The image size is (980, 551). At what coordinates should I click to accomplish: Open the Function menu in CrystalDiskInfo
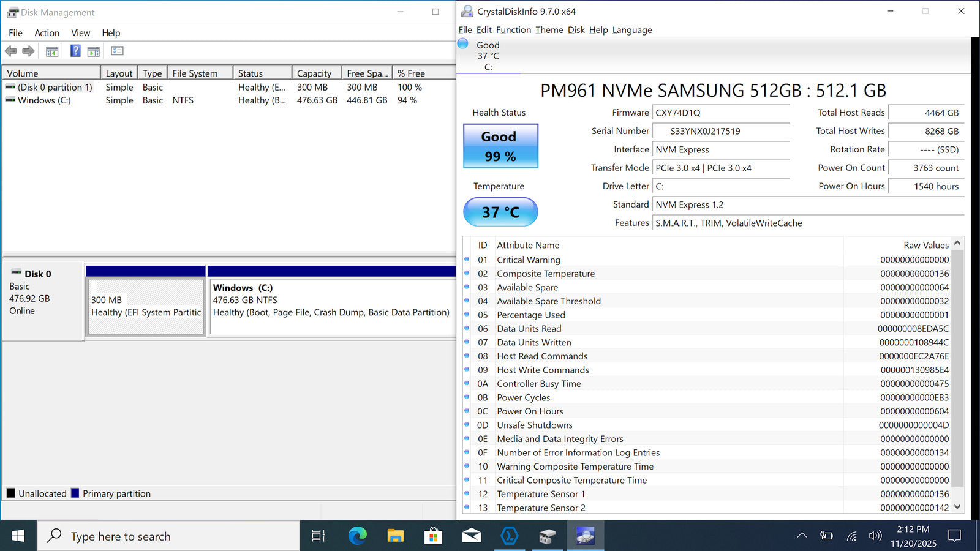click(x=513, y=30)
